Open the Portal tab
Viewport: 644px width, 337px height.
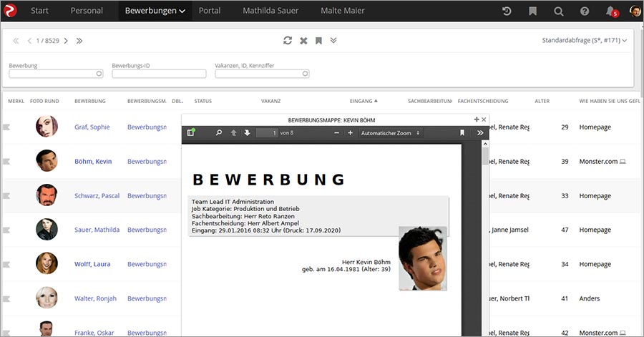point(210,11)
